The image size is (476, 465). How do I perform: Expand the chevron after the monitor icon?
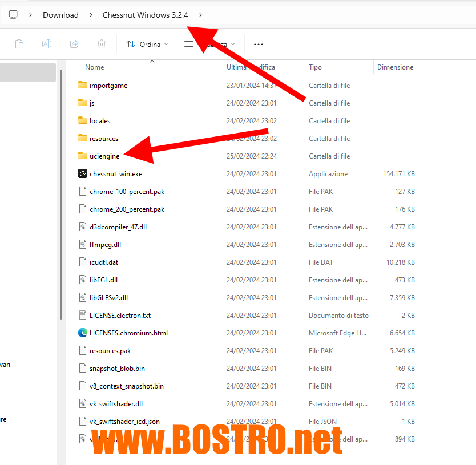point(30,15)
